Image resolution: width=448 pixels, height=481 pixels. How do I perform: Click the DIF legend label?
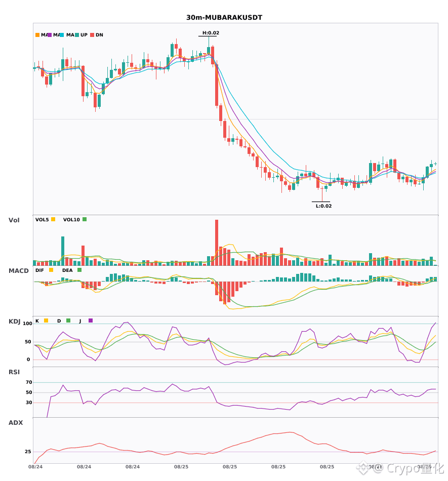[x=39, y=270]
